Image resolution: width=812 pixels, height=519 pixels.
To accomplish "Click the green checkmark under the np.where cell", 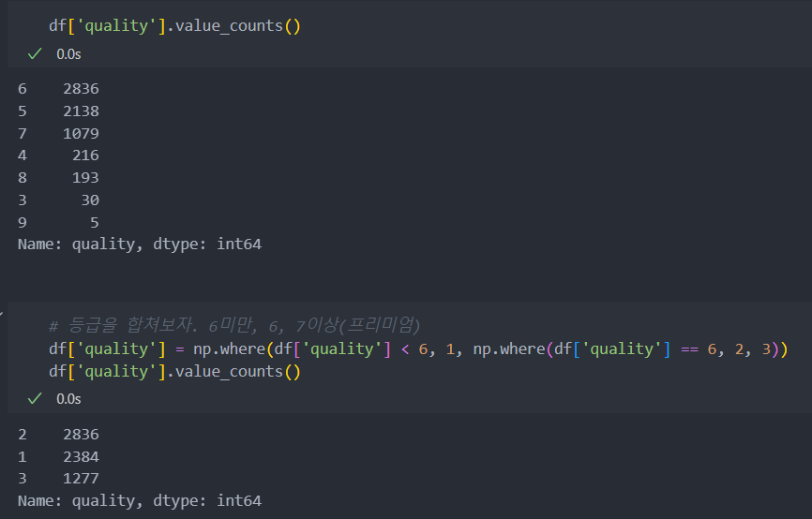I will click(35, 398).
